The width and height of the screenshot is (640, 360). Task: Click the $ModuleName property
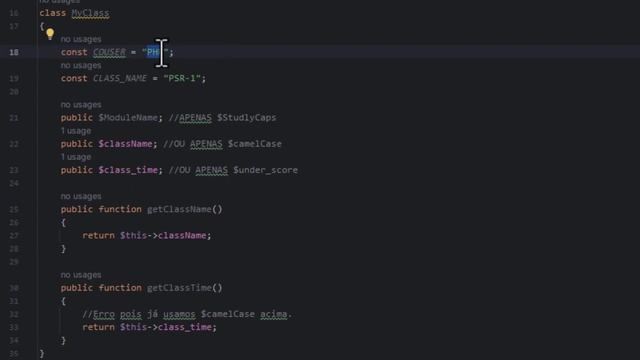click(x=128, y=118)
